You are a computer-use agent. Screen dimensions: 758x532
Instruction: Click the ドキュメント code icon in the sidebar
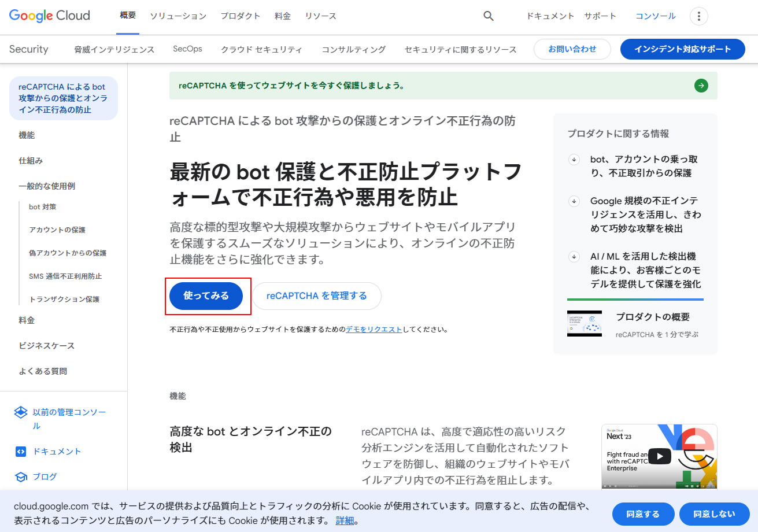(21, 452)
